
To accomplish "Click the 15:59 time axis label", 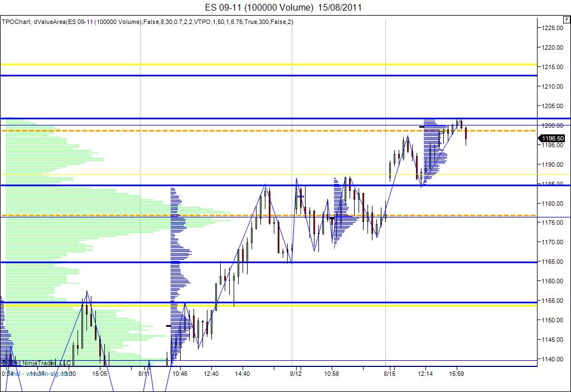I will (456, 374).
